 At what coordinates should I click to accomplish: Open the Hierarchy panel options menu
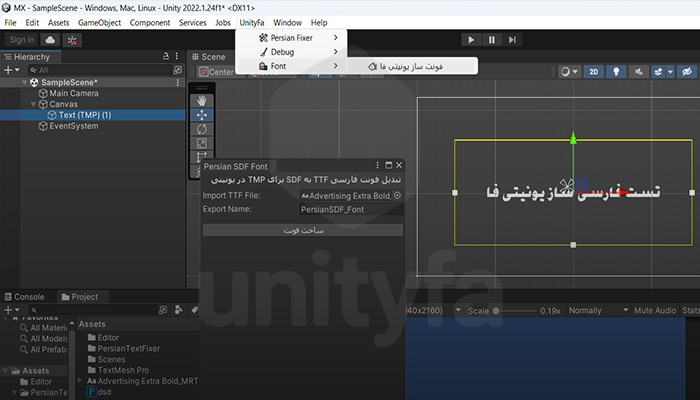click(177, 56)
